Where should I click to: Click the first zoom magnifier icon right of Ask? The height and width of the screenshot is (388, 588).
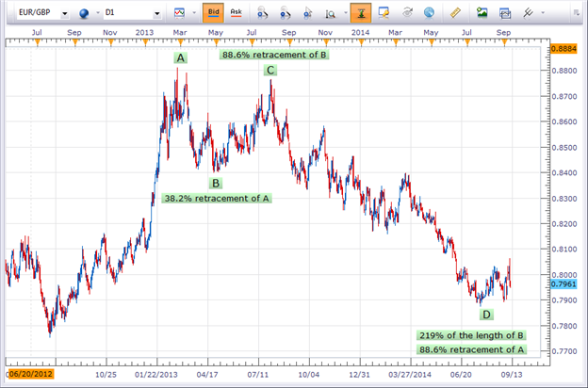coord(263,13)
